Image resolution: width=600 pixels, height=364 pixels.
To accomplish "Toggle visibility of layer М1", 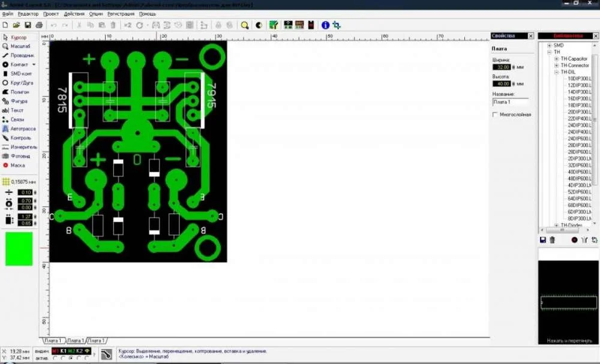I will pyautogui.click(x=55, y=351).
